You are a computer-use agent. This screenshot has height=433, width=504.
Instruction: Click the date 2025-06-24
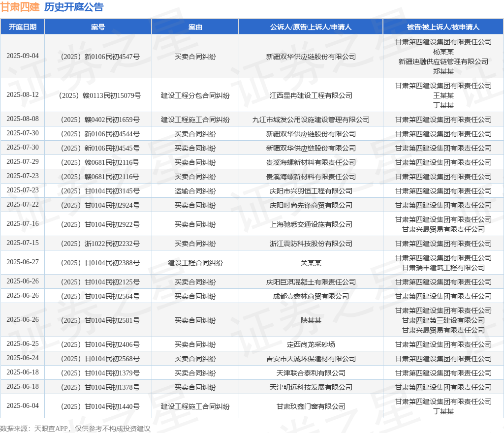tap(23, 358)
